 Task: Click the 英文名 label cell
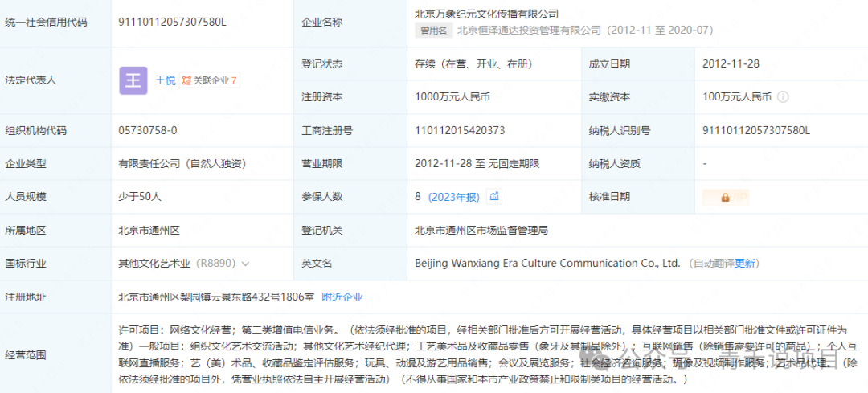pyautogui.click(x=349, y=264)
